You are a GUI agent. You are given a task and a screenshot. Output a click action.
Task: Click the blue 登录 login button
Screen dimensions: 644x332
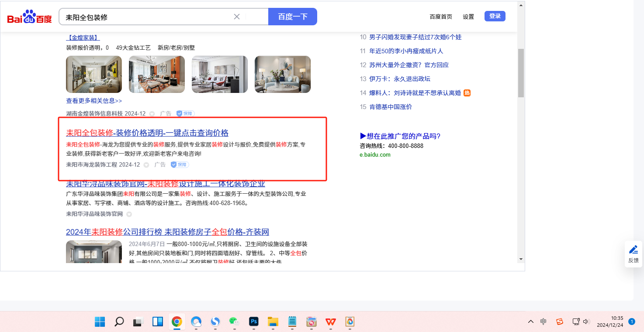coord(495,16)
